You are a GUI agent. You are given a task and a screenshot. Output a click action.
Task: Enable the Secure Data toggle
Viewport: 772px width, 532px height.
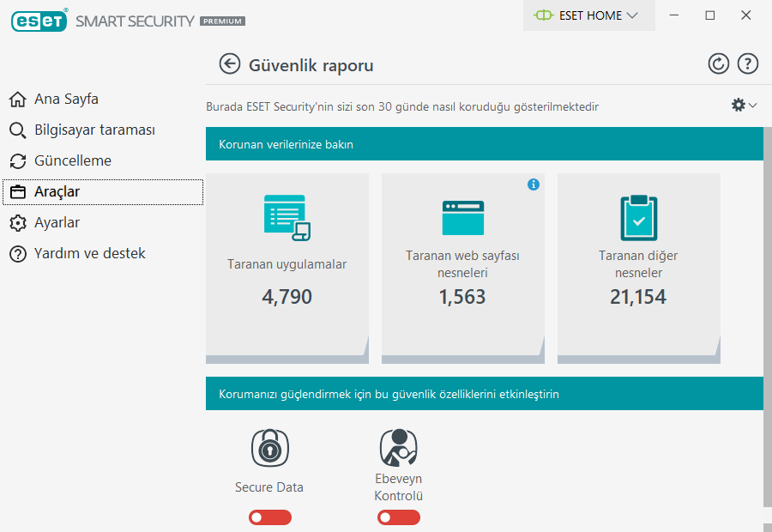pos(269,517)
